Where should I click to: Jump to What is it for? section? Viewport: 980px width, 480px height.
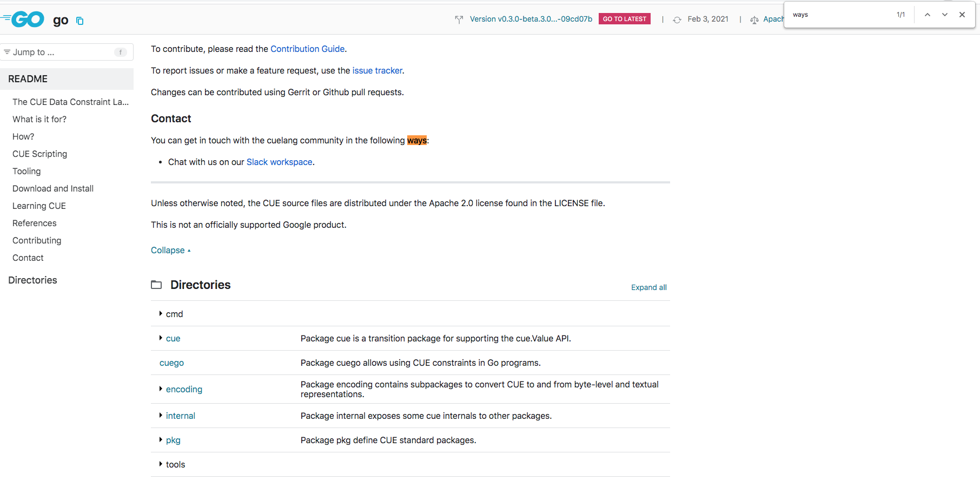(x=39, y=119)
